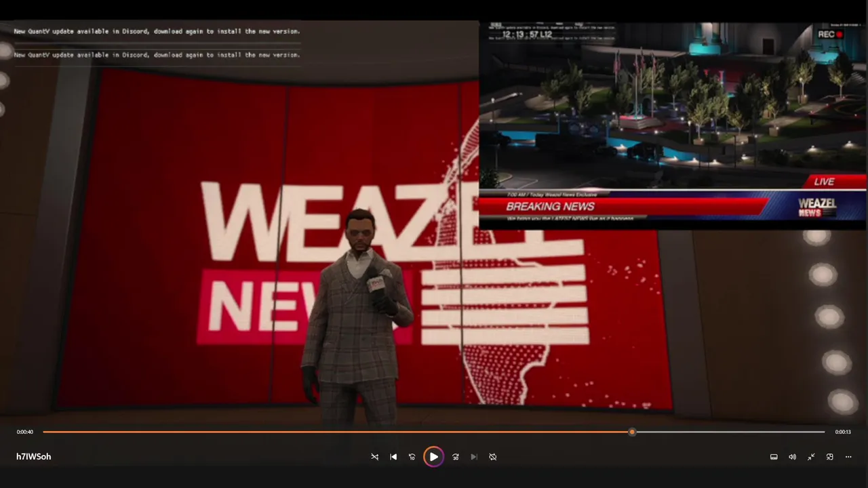868x488 pixels.
Task: Open the more options ellipsis menu
Action: click(848, 457)
